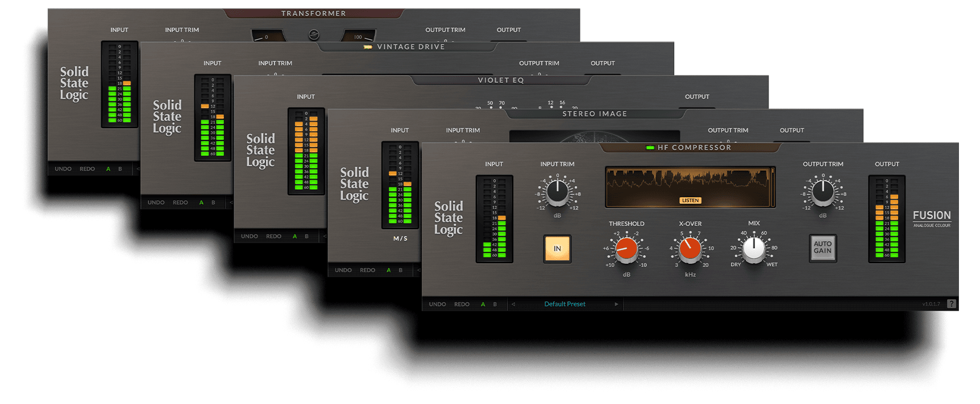Image resolution: width=980 pixels, height=404 pixels.
Task: Switch off the orange IN button
Action: pos(557,248)
